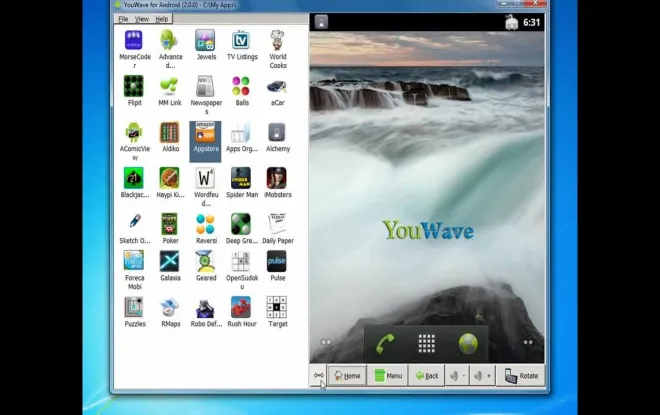Tap the notification icon in Android status bar
The image size is (660, 415).
coord(321,22)
